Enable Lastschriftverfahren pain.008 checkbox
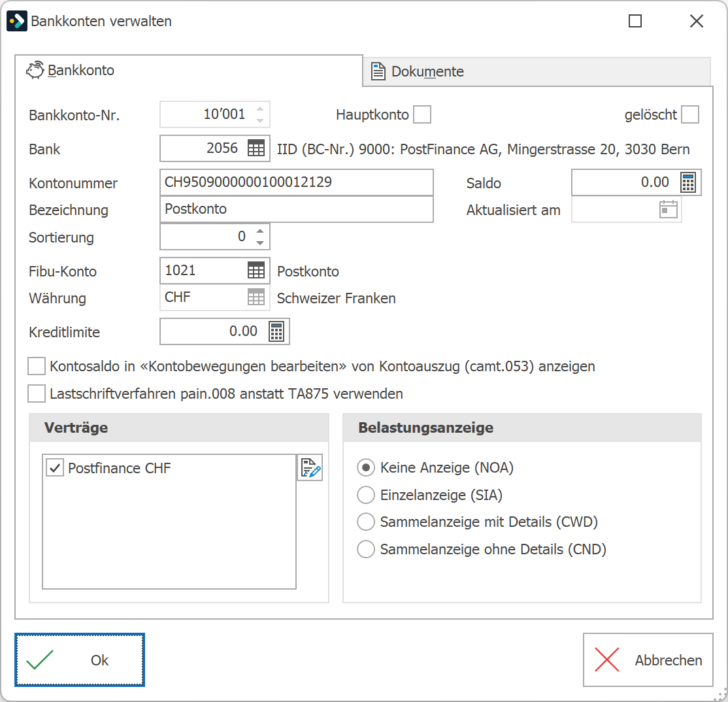This screenshot has width=728, height=702. click(x=37, y=393)
